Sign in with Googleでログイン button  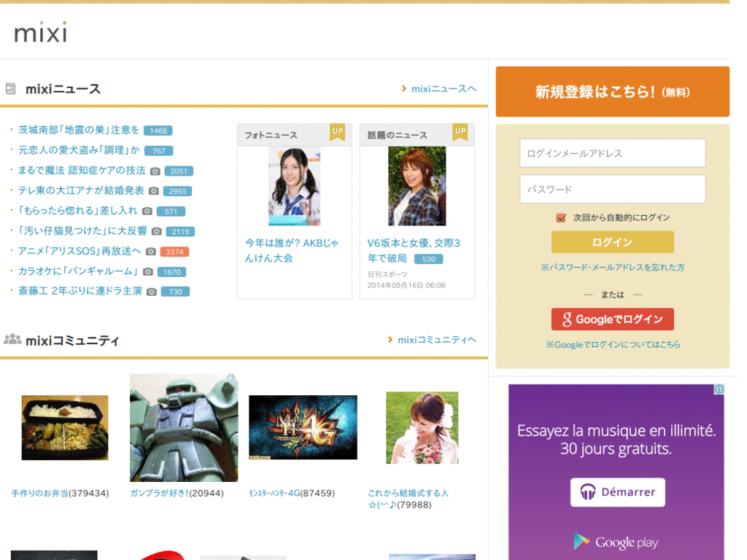tap(612, 319)
